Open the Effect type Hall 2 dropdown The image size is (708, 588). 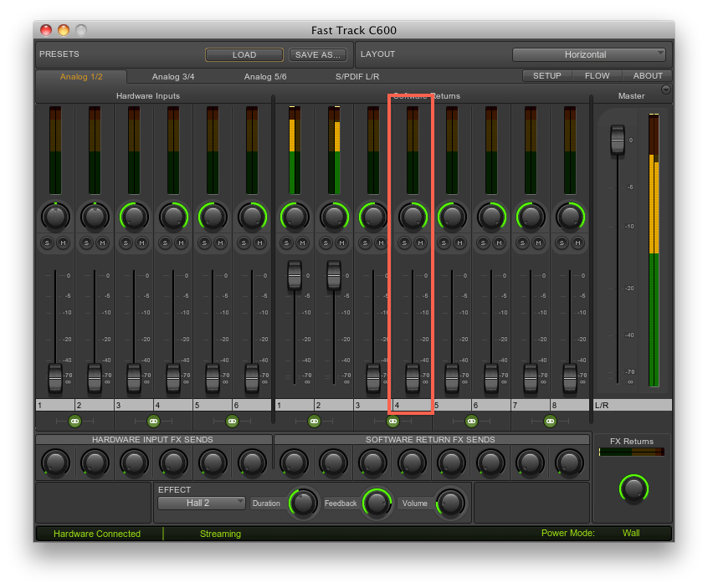(x=202, y=503)
